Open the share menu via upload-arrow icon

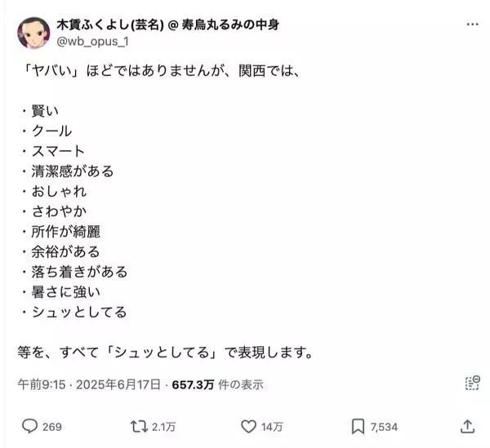[x=467, y=425]
